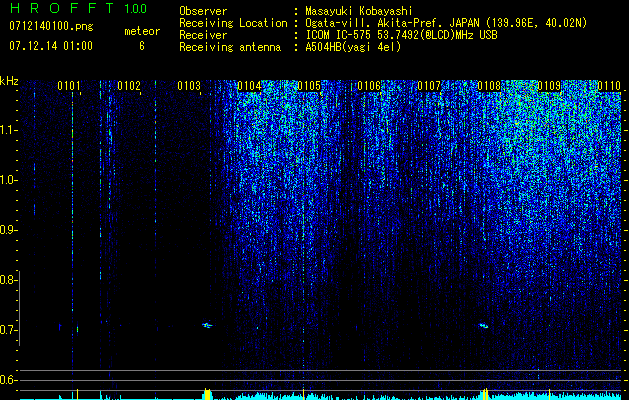Click the Receiving Location label
Viewport: 629px width, 400px height.
[233, 23]
